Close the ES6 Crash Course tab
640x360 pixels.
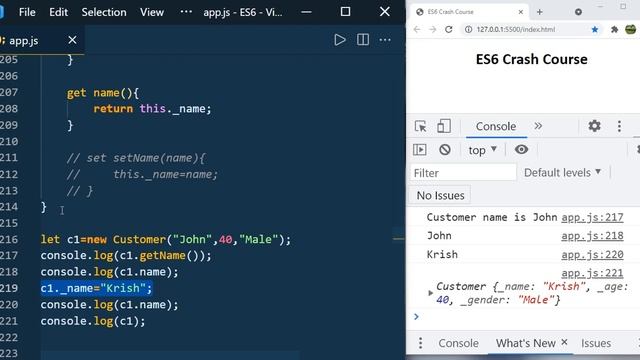pyautogui.click(x=521, y=12)
